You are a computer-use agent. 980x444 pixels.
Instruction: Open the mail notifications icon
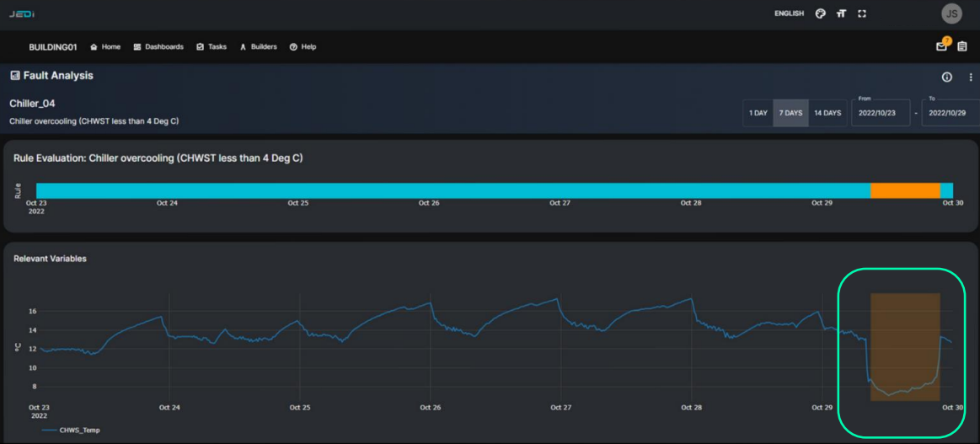tap(941, 45)
